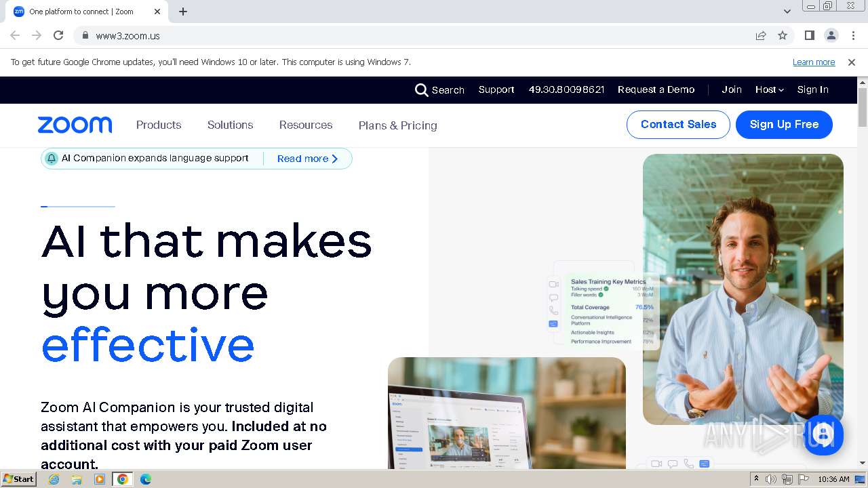Screen dimensions: 868x488
Task: Show hidden tray icons arrow
Action: (x=757, y=479)
